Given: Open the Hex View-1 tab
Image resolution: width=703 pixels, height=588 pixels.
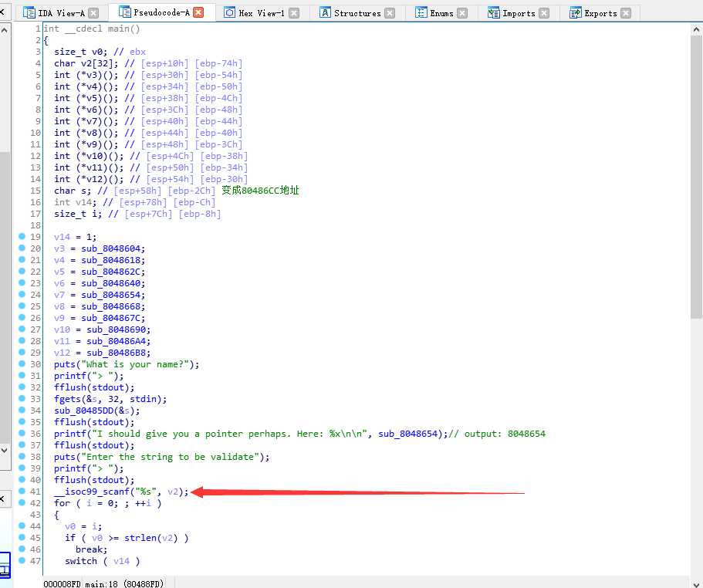Looking at the screenshot, I should pos(262,13).
